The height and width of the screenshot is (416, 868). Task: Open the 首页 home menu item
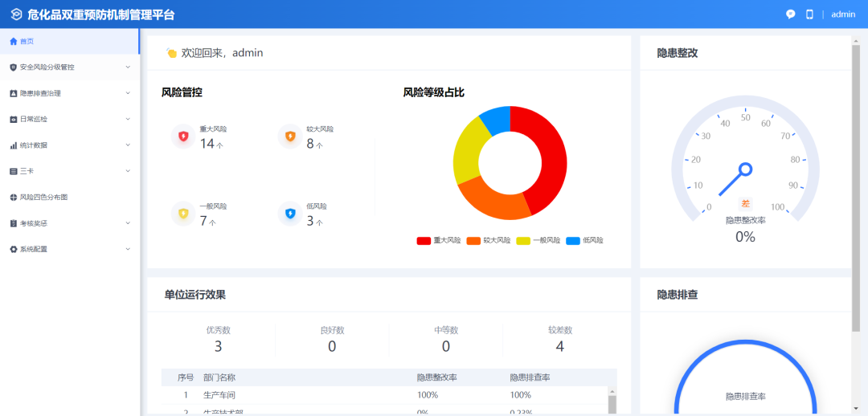27,41
